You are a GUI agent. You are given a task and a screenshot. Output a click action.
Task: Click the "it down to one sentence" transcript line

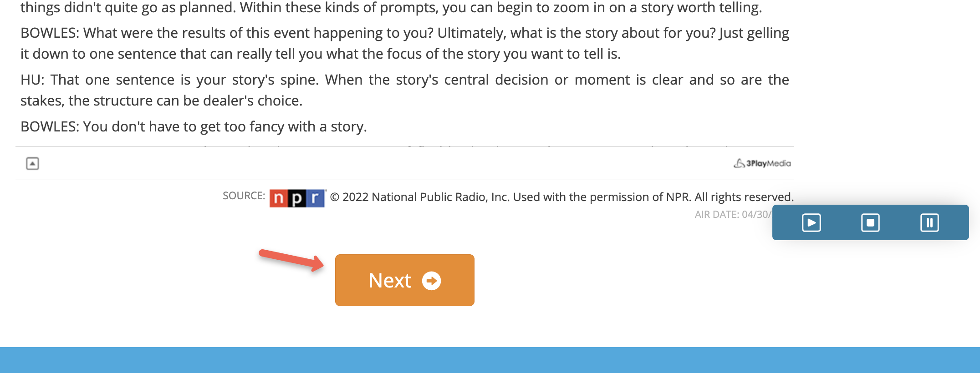coord(321,54)
